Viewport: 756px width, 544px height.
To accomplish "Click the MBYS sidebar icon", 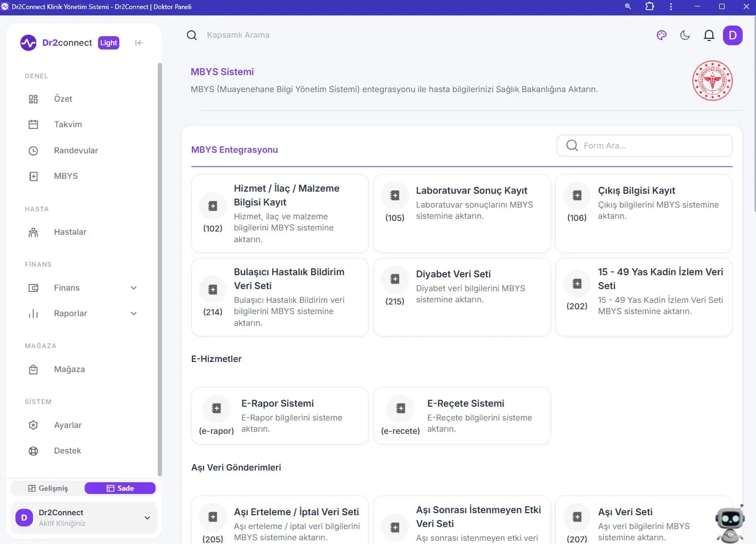I will [33, 176].
